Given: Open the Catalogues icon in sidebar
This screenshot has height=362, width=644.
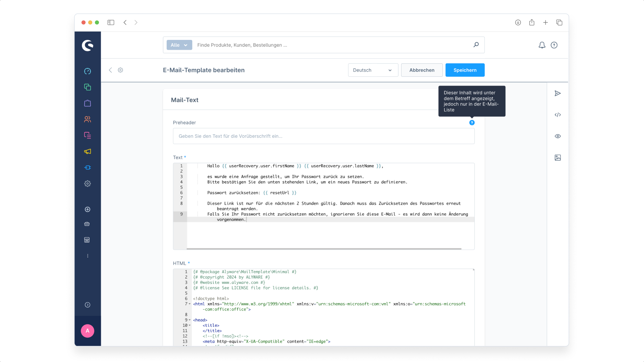Looking at the screenshot, I should click(x=88, y=87).
